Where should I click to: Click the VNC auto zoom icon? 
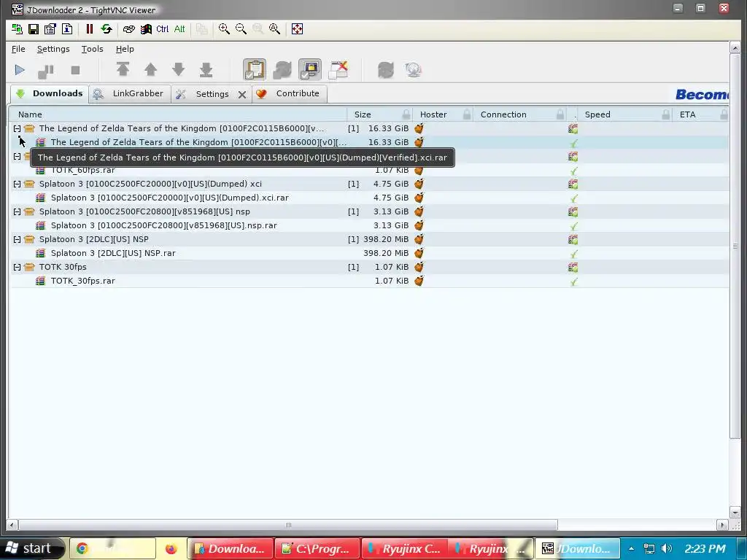pos(274,29)
